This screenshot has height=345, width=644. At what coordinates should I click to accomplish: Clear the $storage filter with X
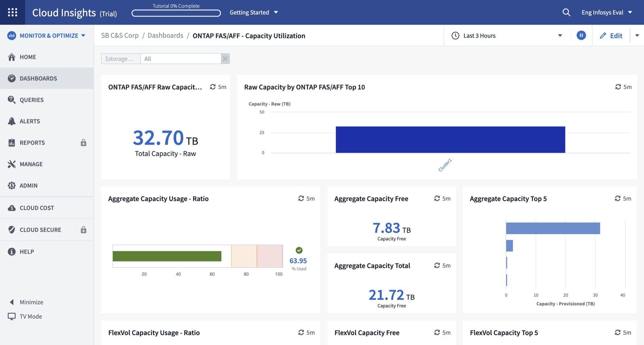coord(225,58)
